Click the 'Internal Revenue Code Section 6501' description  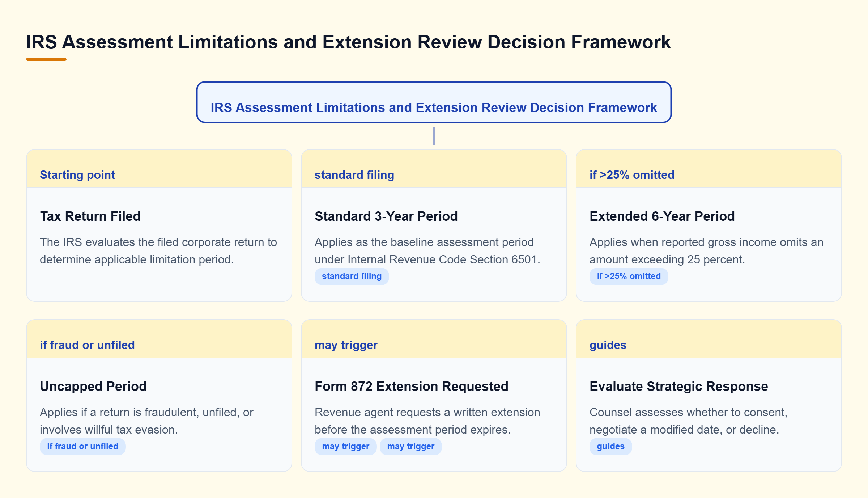pos(427,251)
